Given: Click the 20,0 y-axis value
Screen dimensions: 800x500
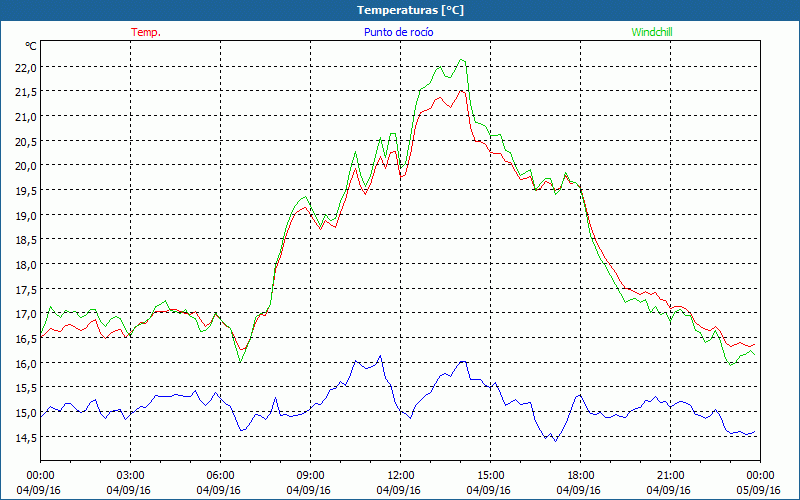Looking at the screenshot, I should pyautogui.click(x=26, y=166).
